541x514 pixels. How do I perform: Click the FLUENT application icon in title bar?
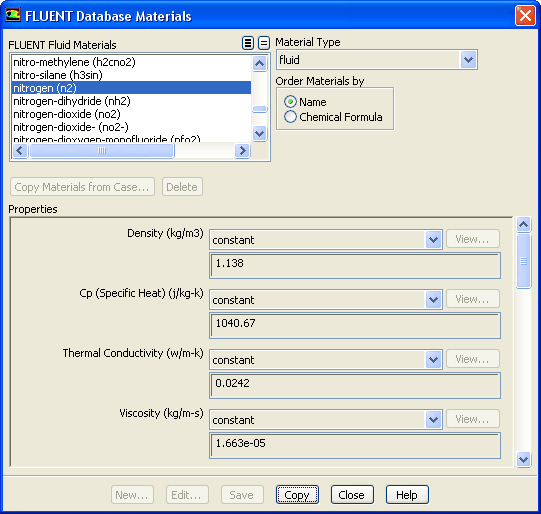pos(13,14)
